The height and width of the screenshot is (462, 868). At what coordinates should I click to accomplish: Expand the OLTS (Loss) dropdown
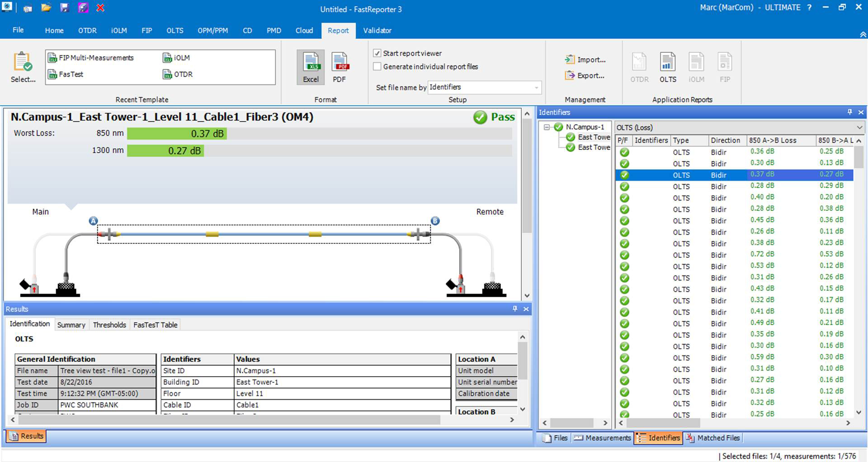coord(859,127)
